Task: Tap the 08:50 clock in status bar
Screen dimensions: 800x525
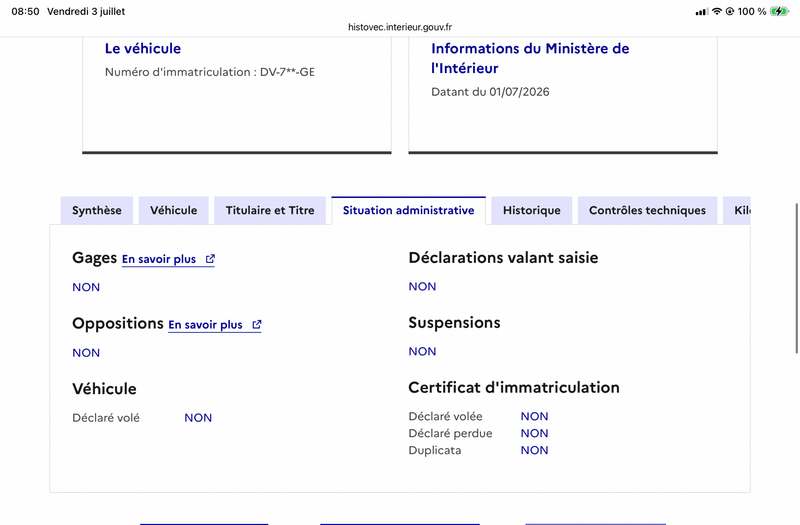Action: tap(26, 11)
